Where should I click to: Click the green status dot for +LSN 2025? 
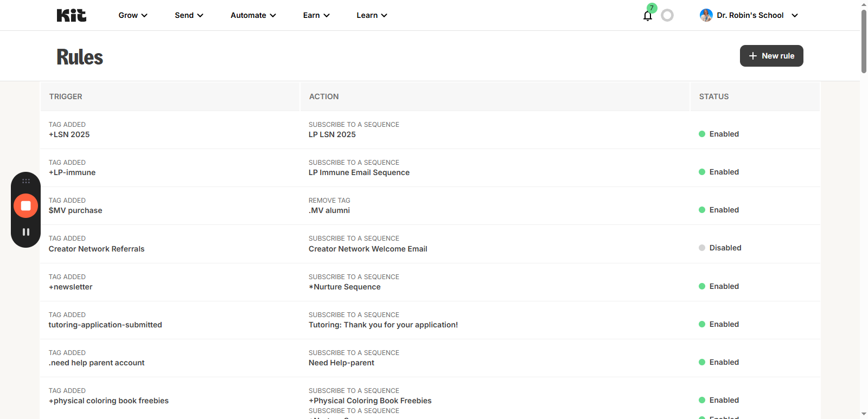(702, 134)
